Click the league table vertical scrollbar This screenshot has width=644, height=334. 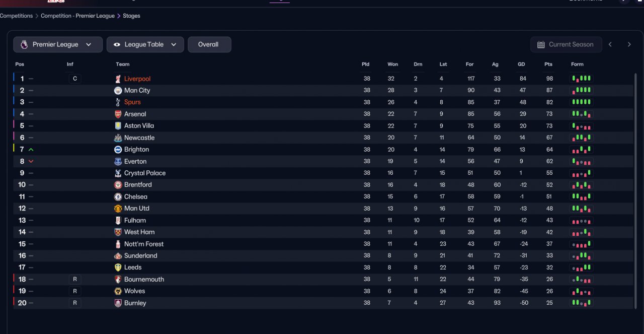tap(635, 190)
